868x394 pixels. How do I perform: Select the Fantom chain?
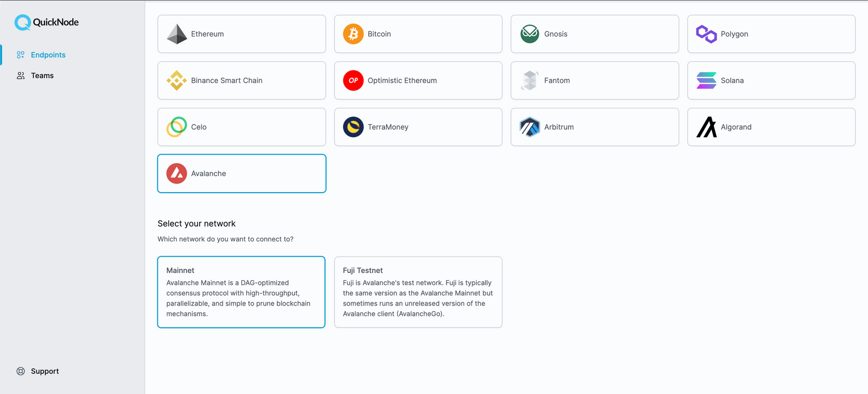pyautogui.click(x=594, y=80)
